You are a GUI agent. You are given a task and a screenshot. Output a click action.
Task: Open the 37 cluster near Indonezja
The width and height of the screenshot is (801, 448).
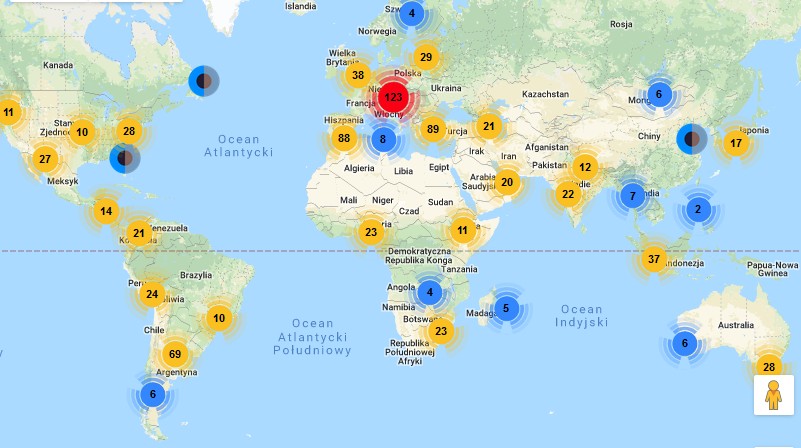654,259
